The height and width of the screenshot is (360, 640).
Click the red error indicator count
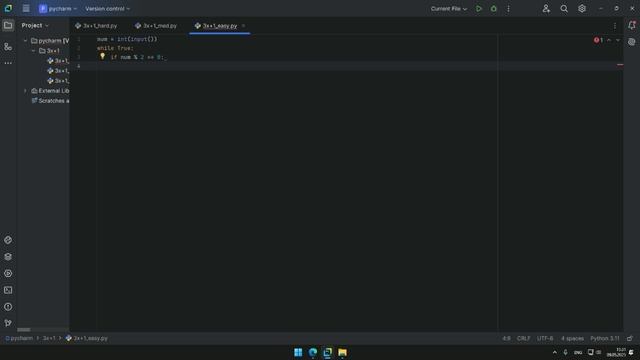pos(598,40)
